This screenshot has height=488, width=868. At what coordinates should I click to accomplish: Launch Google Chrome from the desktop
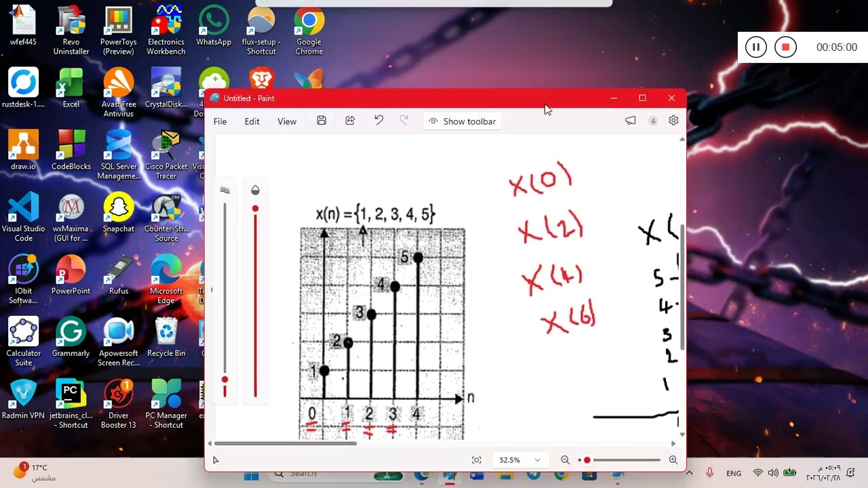pos(309,30)
